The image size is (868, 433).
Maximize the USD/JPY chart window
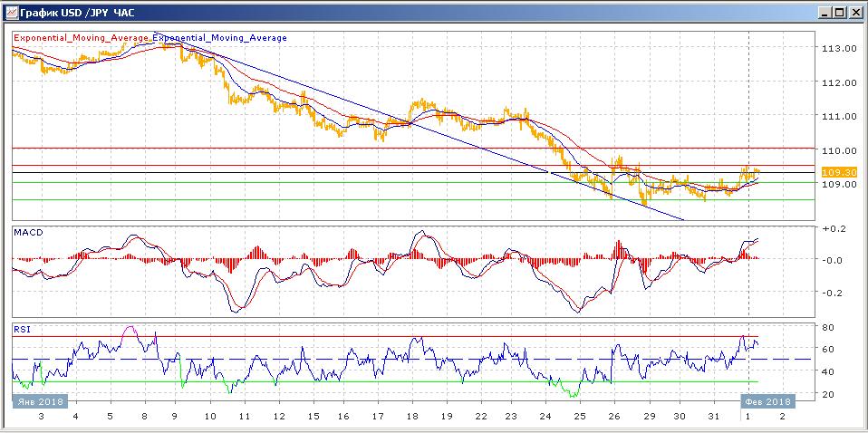[840, 12]
